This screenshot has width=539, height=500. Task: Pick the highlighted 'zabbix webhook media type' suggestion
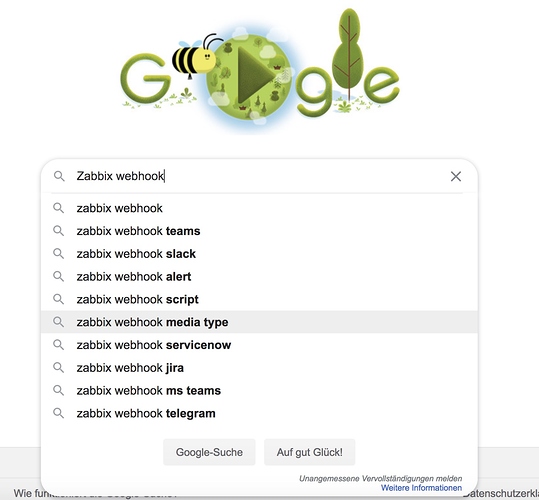tap(259, 322)
